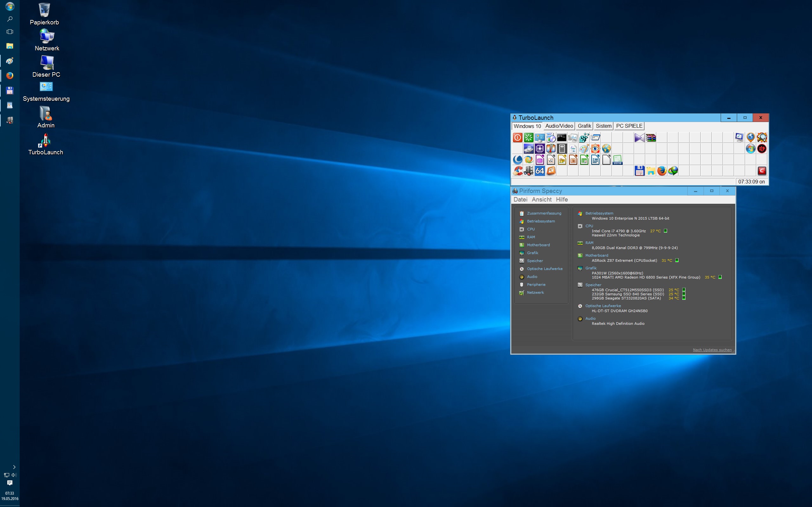Launch Internet Download Manager icon
This screenshot has height=507, width=812.
coord(673,171)
